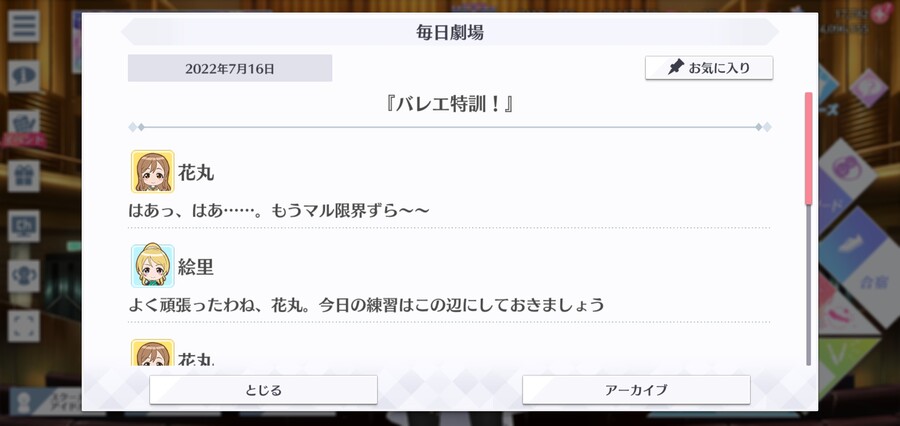Open the channel monitor icon in sidebar
900x426 pixels.
click(x=24, y=226)
